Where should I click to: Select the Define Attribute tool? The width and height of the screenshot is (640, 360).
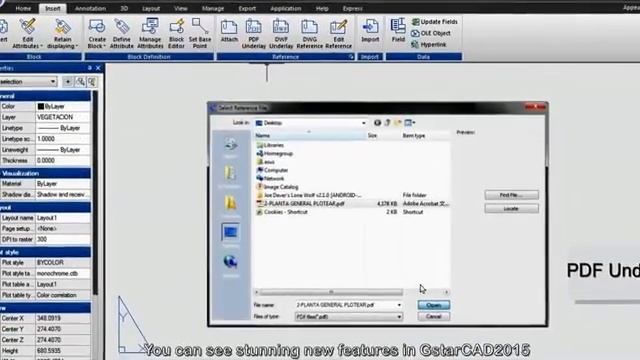(122, 33)
